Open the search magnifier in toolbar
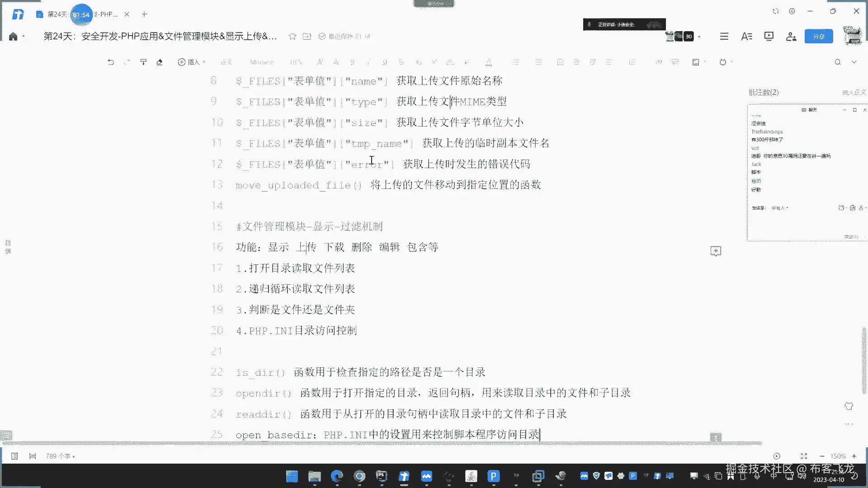 [838, 62]
